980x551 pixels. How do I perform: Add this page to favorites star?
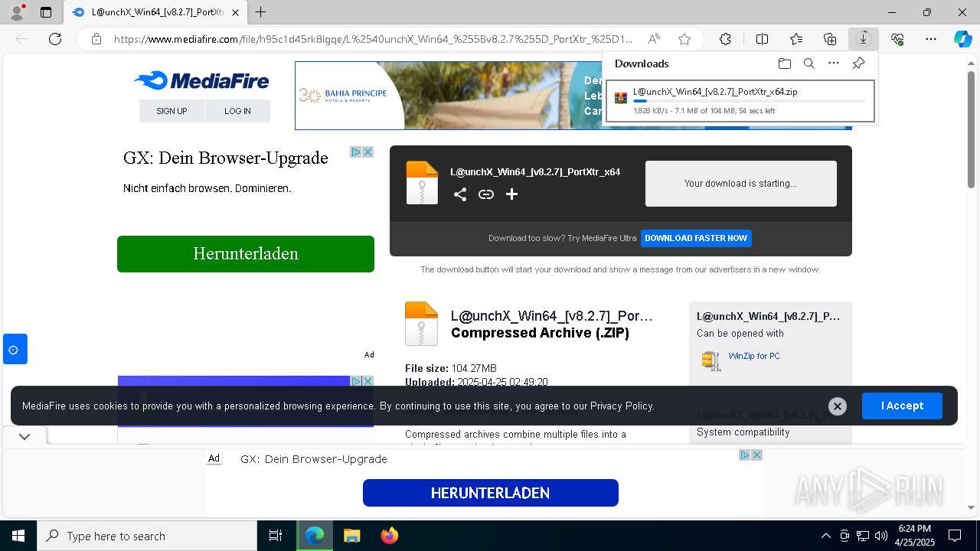click(684, 39)
